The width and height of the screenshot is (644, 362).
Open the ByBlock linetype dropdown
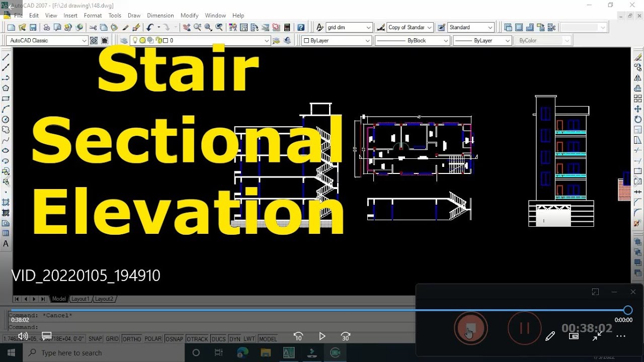(446, 41)
